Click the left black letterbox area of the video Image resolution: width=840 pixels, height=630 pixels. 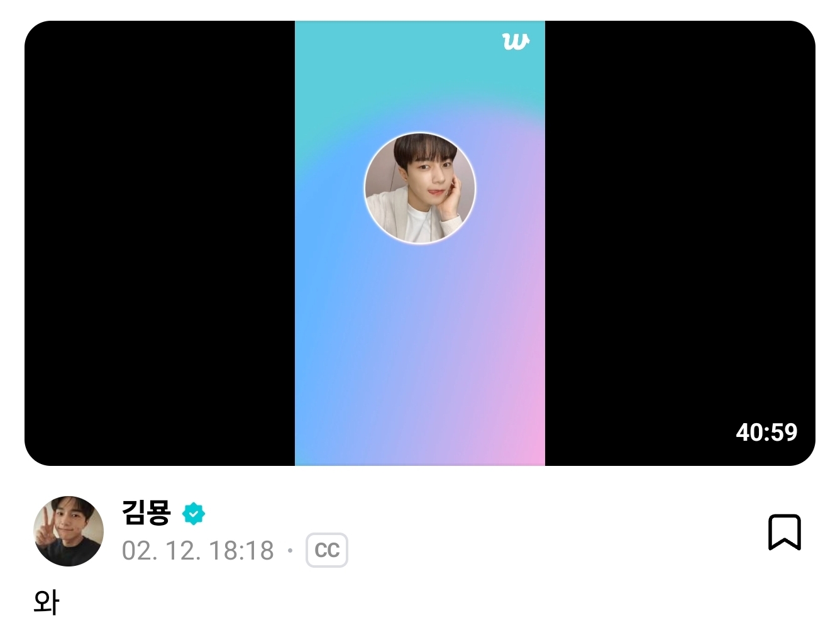point(160,243)
